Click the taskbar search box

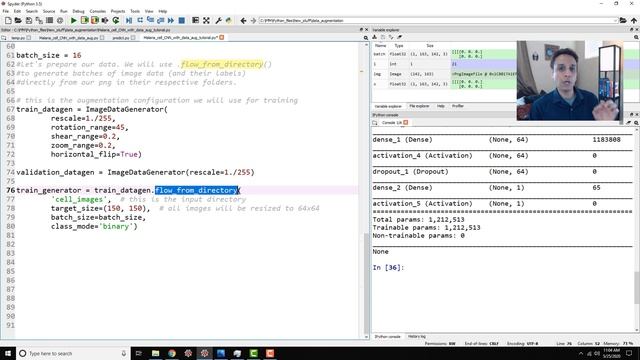click(73, 353)
